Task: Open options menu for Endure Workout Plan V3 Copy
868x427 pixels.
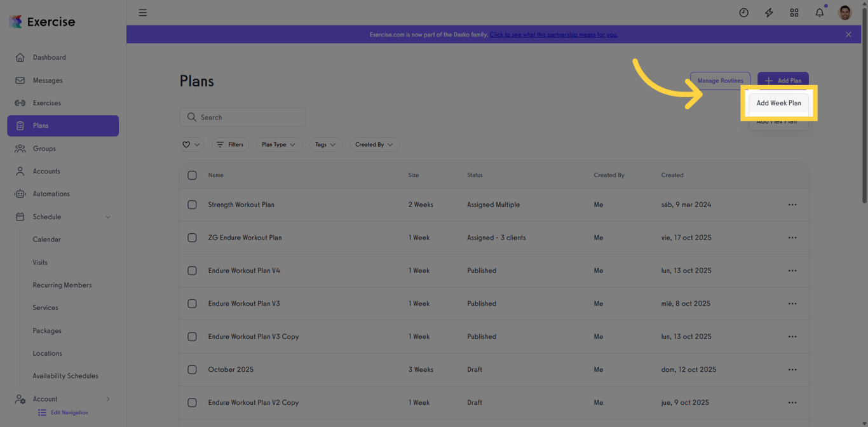Action: tap(792, 337)
